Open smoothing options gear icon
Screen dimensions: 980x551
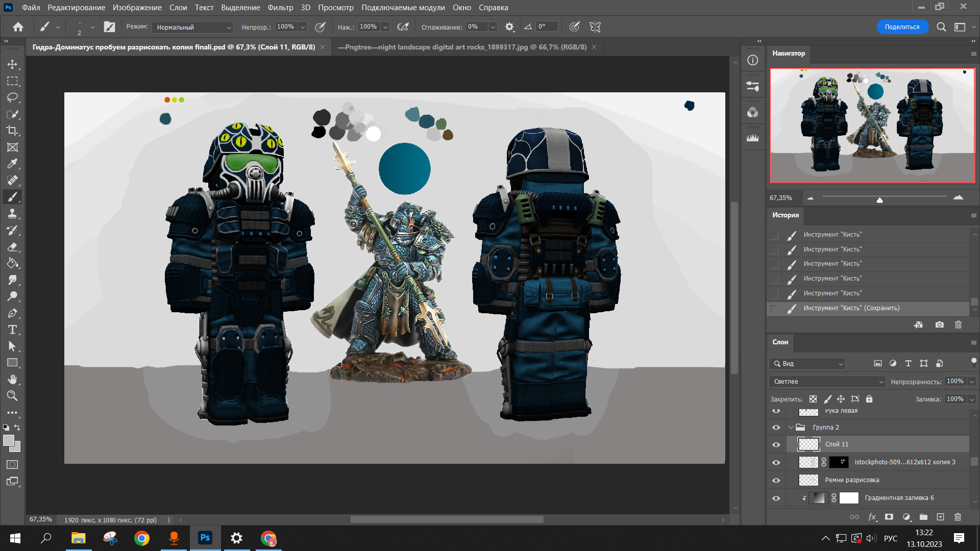(x=509, y=27)
